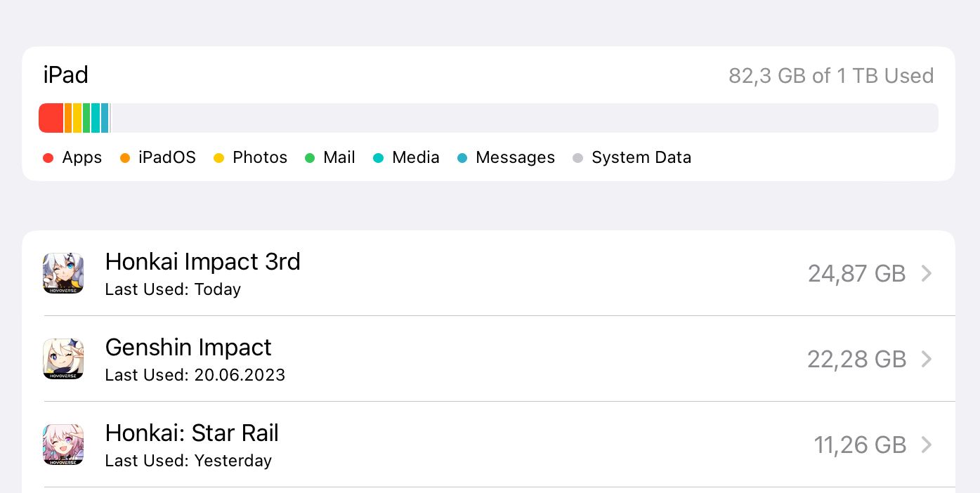The height and width of the screenshot is (493, 980).
Task: Click the gray System Data legend dot
Action: (577, 158)
